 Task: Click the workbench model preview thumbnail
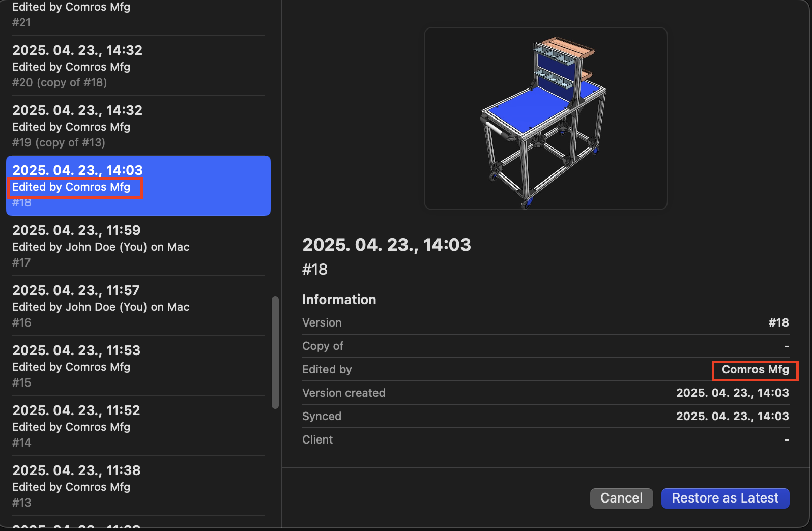(545, 119)
